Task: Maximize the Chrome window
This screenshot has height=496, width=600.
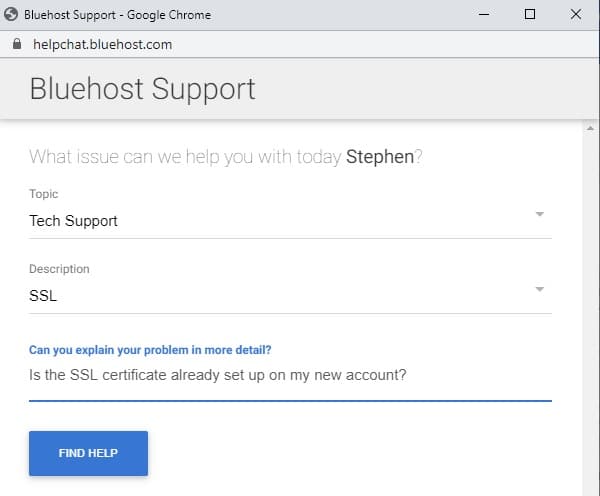Action: point(530,15)
